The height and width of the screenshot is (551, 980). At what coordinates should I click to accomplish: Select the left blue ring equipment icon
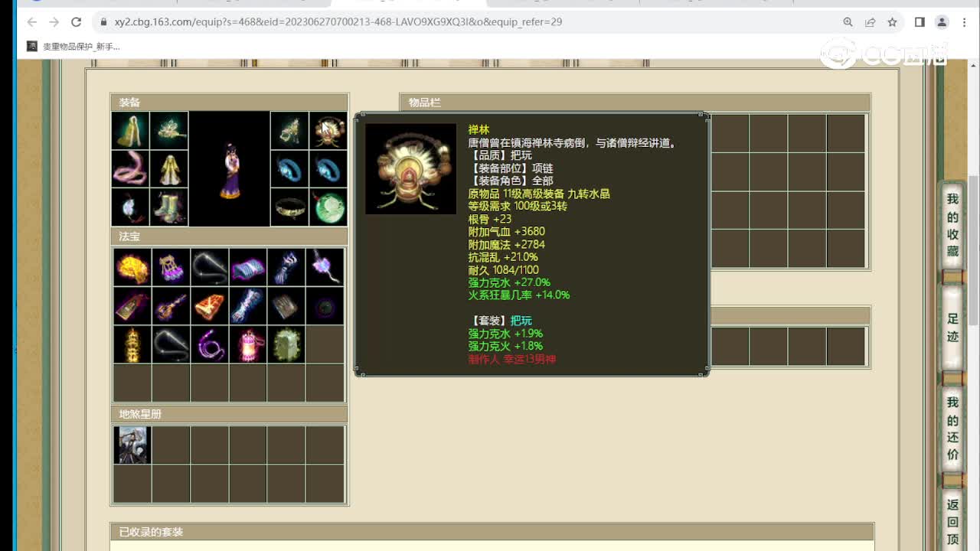(289, 169)
